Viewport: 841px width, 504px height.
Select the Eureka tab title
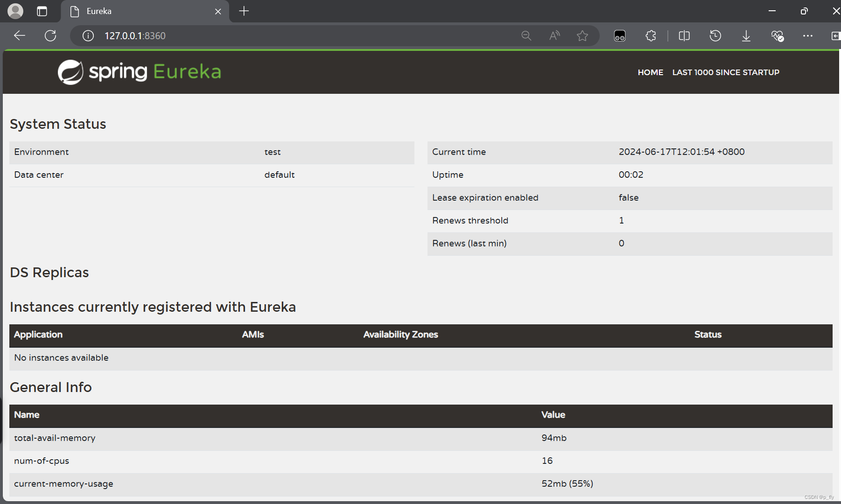click(99, 11)
